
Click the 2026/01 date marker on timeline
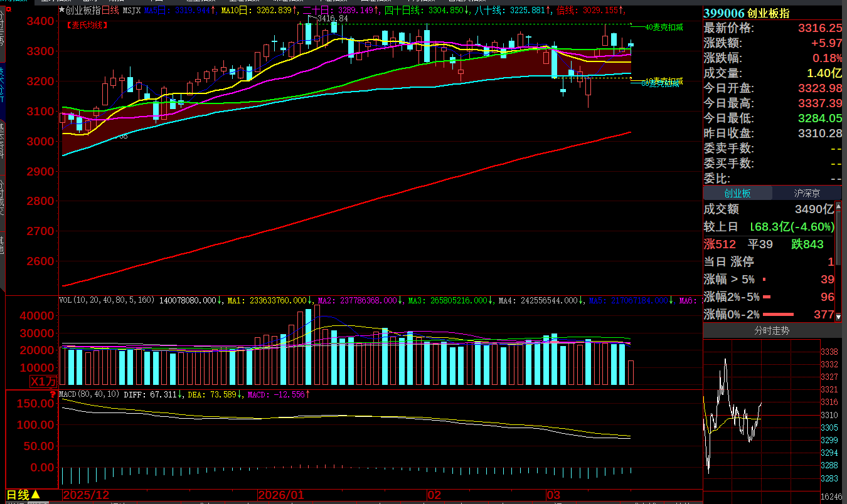(282, 495)
